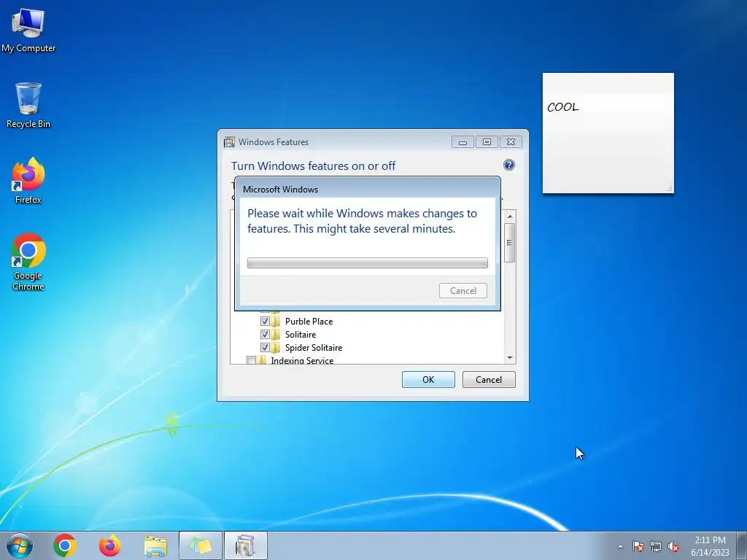Screen dimensions: 747x560
Task: Show hidden system tray icons
Action: tap(620, 546)
